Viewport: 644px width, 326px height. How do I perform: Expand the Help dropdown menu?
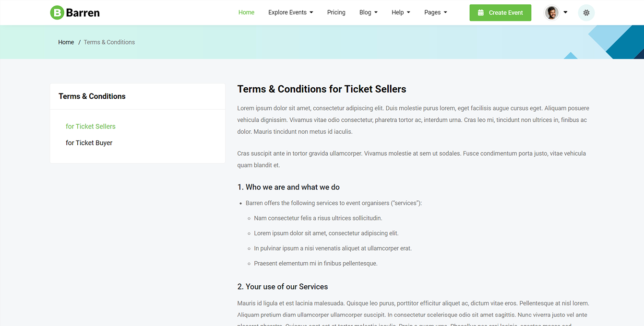tap(401, 12)
